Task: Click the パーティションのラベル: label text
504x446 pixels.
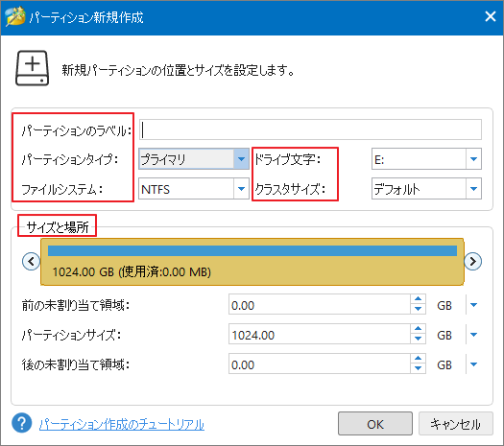Action: tap(77, 130)
